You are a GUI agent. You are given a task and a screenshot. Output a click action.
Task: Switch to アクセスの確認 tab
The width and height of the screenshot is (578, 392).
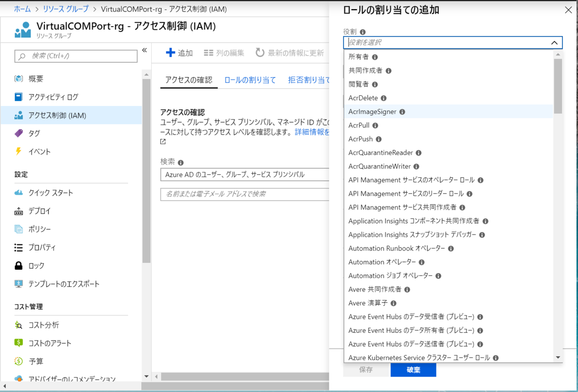[x=189, y=80]
